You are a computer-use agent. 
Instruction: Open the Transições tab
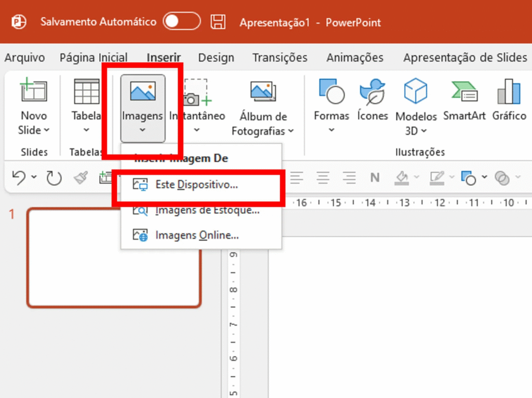click(x=280, y=58)
